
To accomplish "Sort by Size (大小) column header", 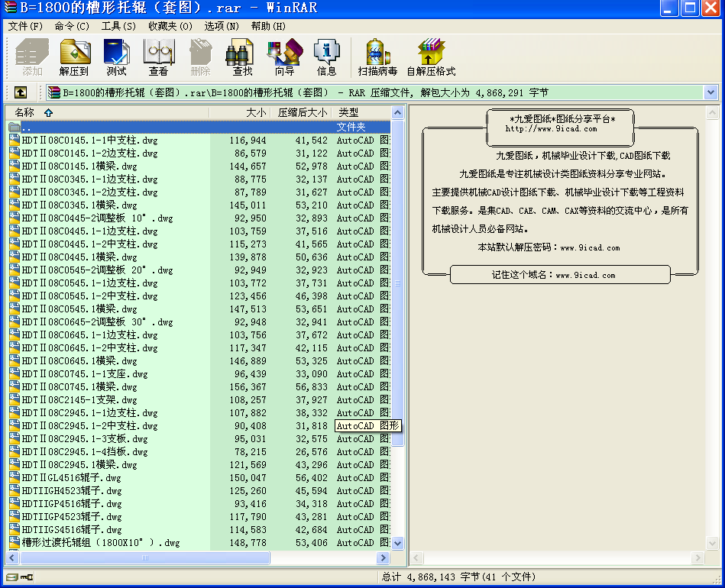I will pyautogui.click(x=240, y=112).
